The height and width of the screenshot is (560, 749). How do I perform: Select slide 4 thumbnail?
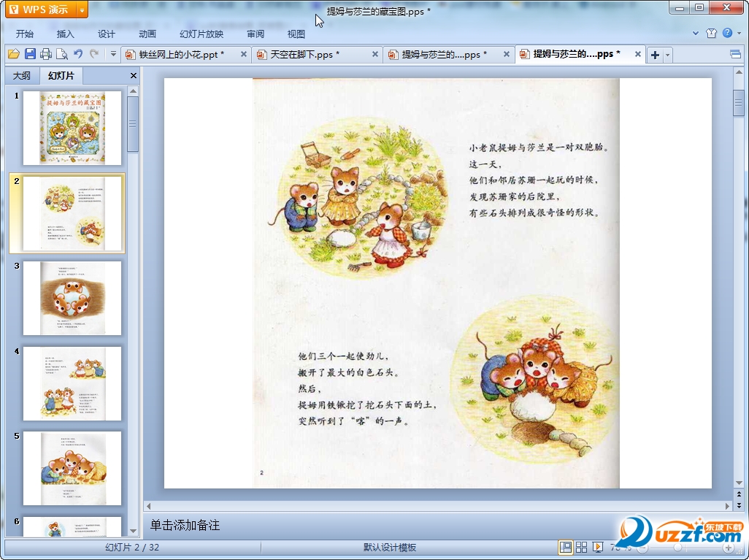[72, 384]
